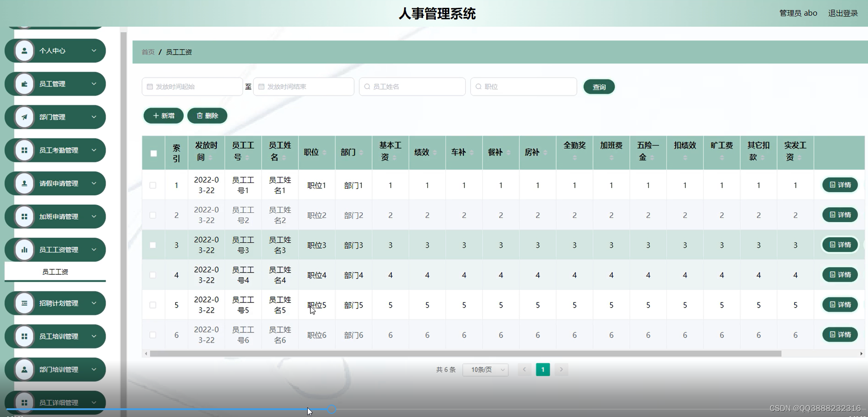The height and width of the screenshot is (417, 868).
Task: Click the 员工详细管理 grid icon
Action: pyautogui.click(x=24, y=402)
